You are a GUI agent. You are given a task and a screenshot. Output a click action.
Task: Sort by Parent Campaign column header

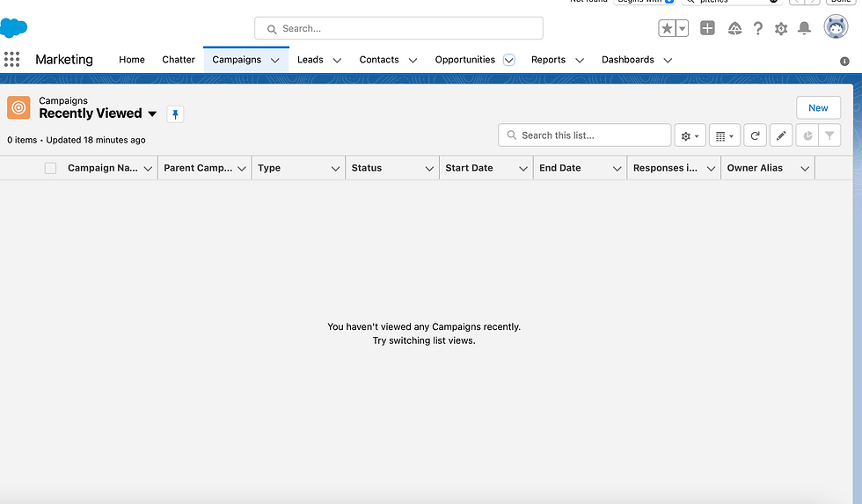(x=198, y=168)
